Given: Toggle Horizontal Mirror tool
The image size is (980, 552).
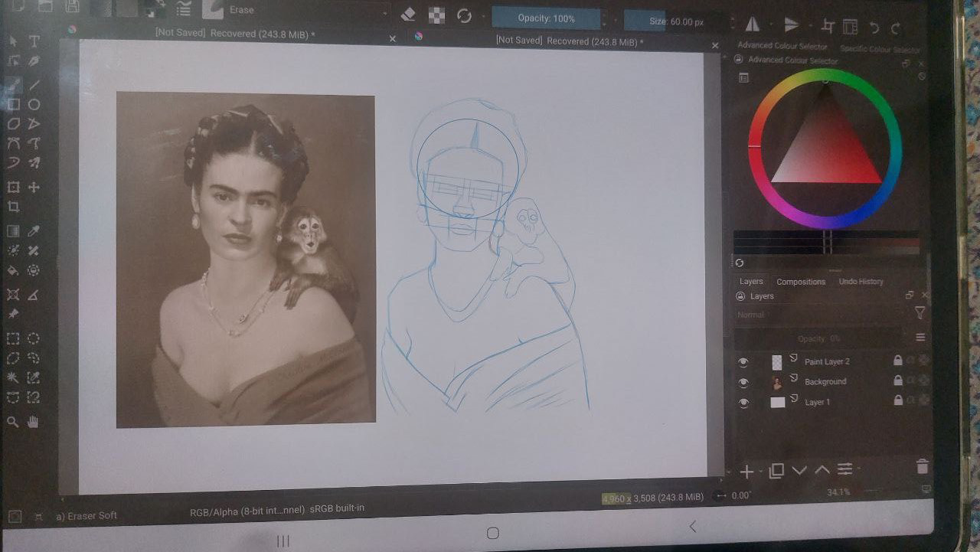Looking at the screenshot, I should pyautogui.click(x=753, y=24).
